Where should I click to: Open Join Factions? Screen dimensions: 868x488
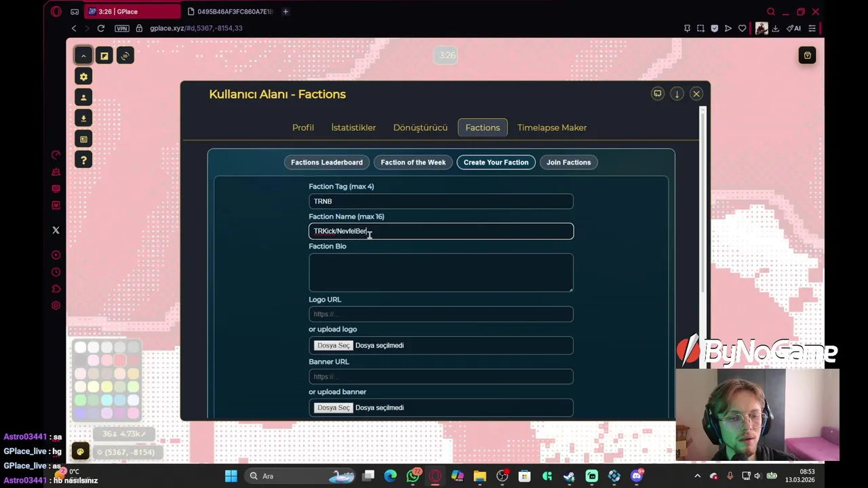click(x=568, y=162)
